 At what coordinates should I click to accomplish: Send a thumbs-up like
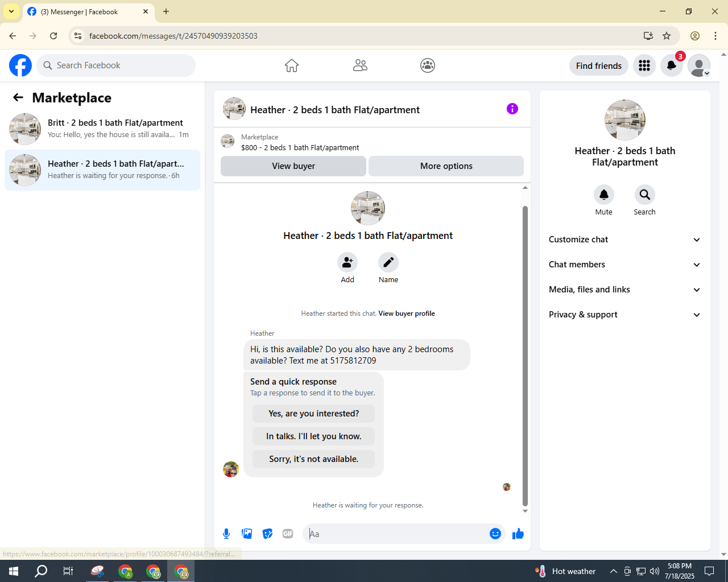pyautogui.click(x=518, y=534)
